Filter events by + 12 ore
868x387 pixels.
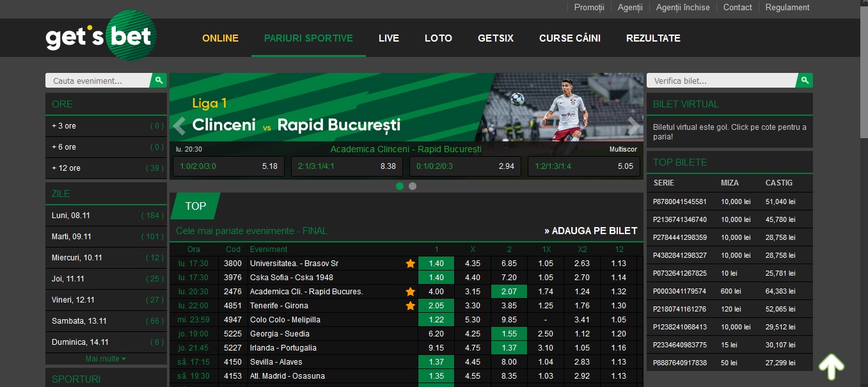(x=106, y=168)
